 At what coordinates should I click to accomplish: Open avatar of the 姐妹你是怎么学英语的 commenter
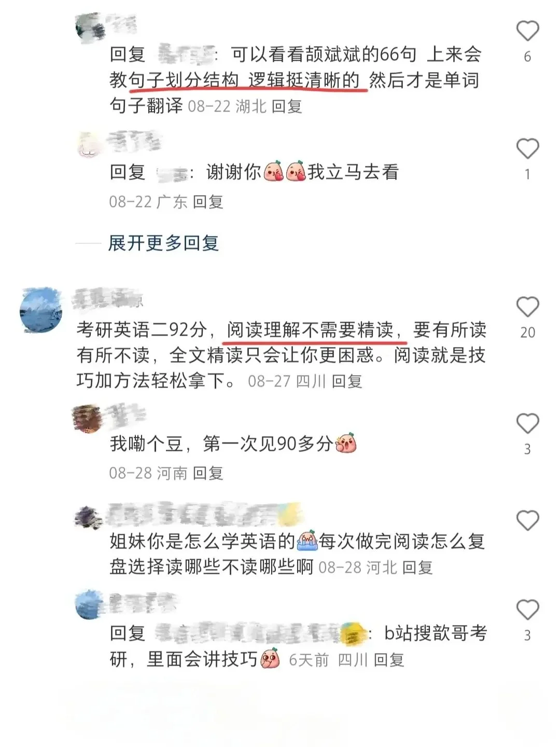pyautogui.click(x=88, y=517)
